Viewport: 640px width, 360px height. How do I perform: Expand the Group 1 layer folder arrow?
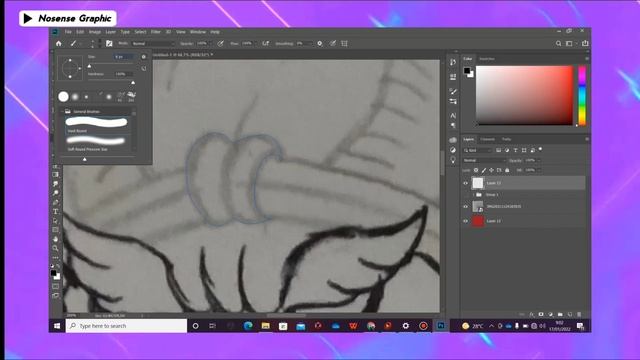(x=473, y=195)
